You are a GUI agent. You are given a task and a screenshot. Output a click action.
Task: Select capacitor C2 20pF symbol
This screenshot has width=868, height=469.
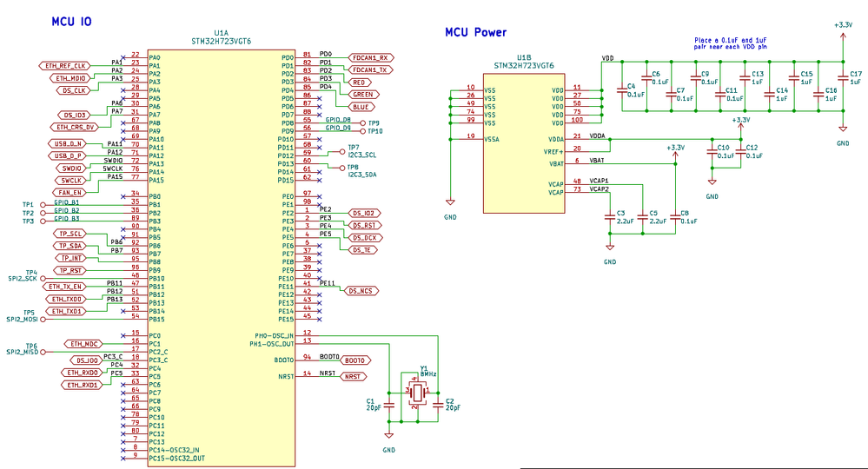(439, 406)
